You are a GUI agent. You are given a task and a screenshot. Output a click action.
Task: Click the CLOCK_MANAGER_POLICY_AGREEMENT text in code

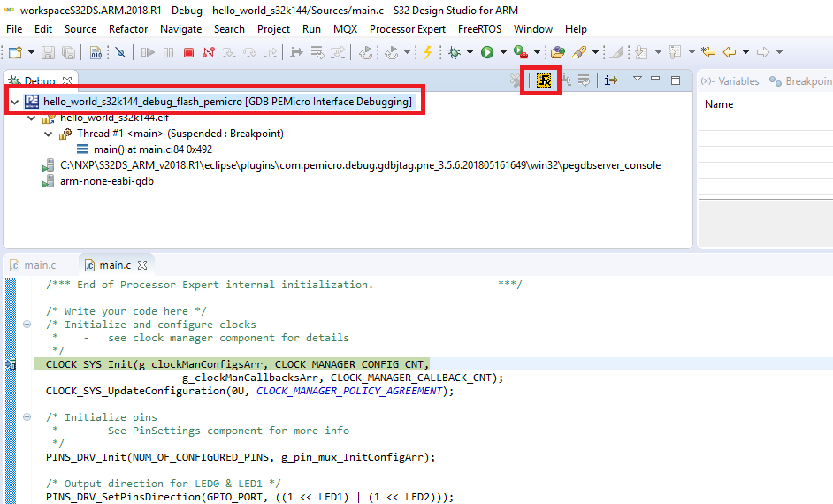coord(349,391)
